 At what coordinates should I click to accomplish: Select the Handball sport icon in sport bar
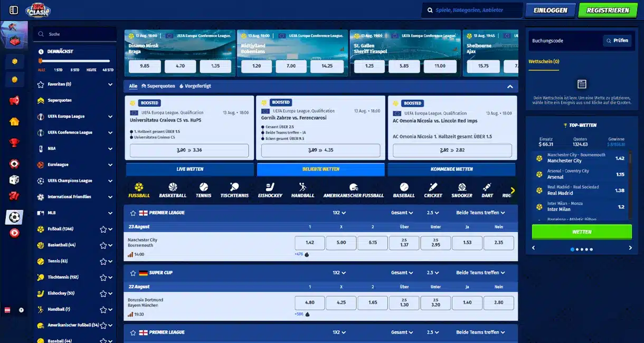[302, 187]
